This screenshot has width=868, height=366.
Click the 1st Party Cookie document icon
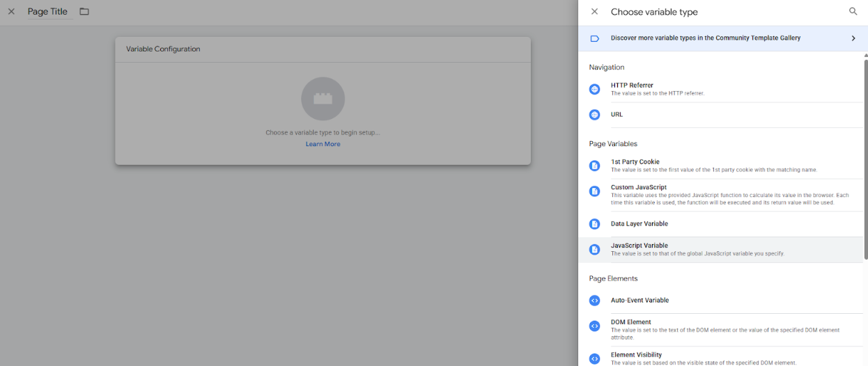coord(594,166)
